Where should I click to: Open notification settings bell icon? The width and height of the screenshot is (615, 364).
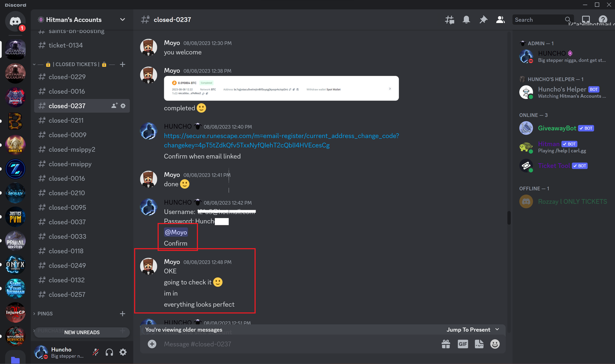pos(466,20)
